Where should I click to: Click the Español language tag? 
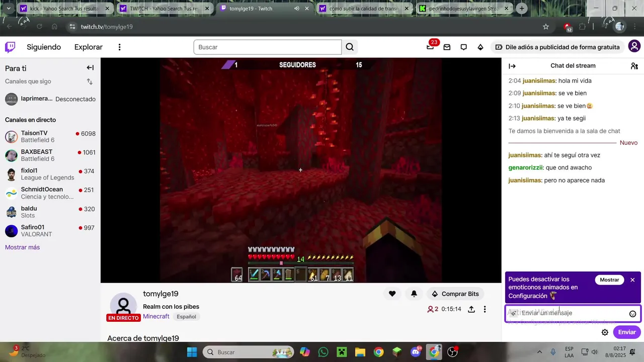point(186,317)
